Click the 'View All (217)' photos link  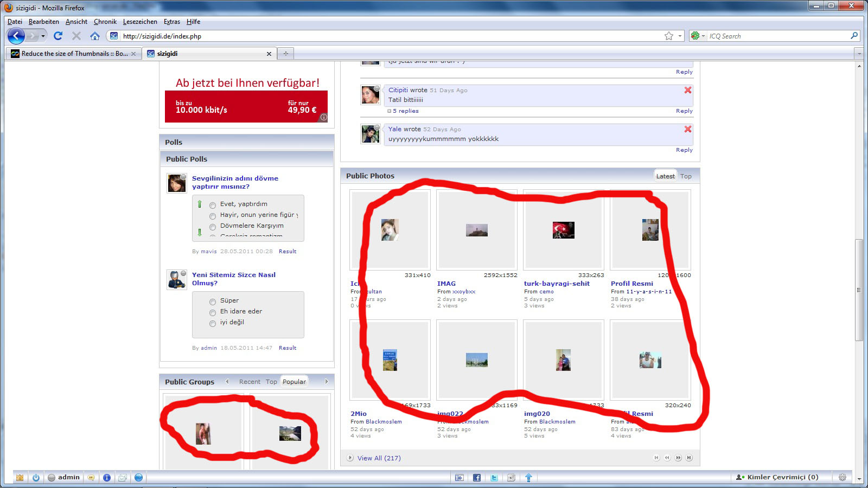point(379,458)
